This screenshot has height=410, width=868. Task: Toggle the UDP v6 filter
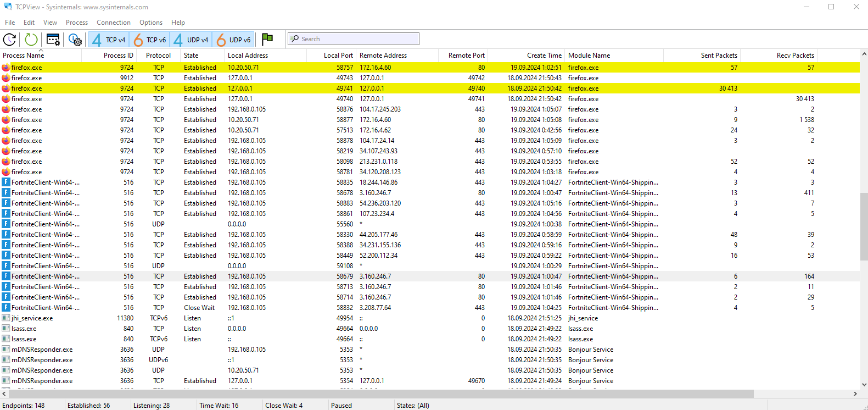coord(233,40)
